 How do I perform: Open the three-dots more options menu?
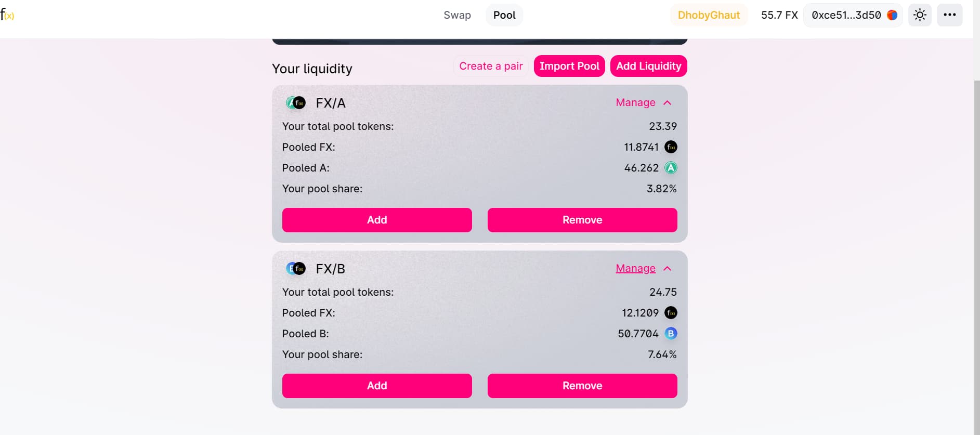point(949,15)
